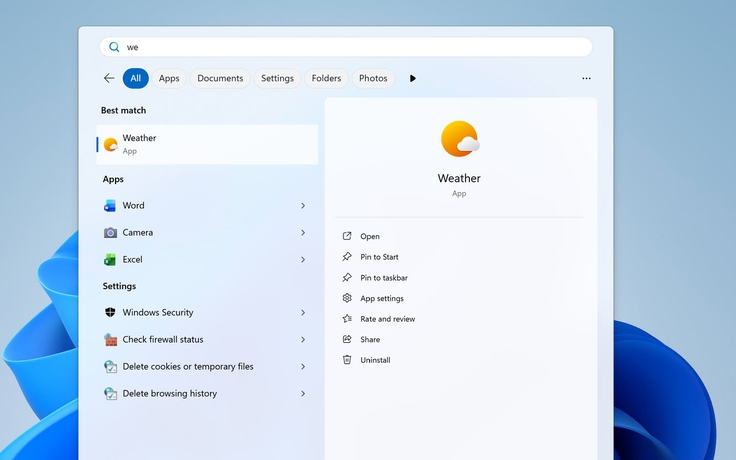This screenshot has height=460, width=736.
Task: Click the Pin to taskbar pin icon
Action: point(347,277)
